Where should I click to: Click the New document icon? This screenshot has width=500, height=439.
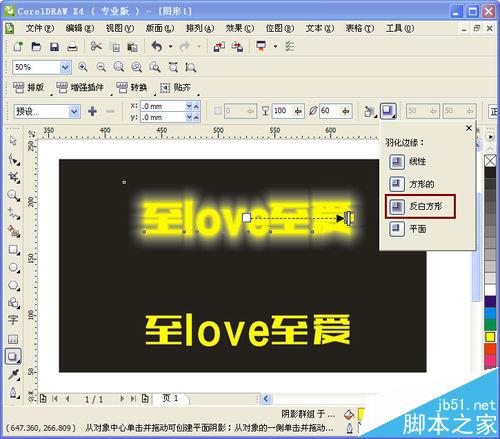click(x=18, y=46)
